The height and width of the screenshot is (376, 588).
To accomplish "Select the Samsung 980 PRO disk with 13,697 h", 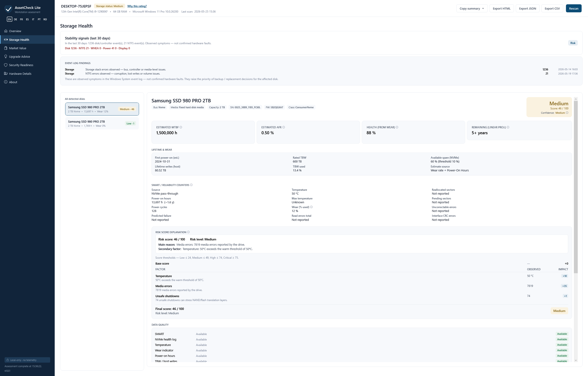I will pyautogui.click(x=102, y=109).
